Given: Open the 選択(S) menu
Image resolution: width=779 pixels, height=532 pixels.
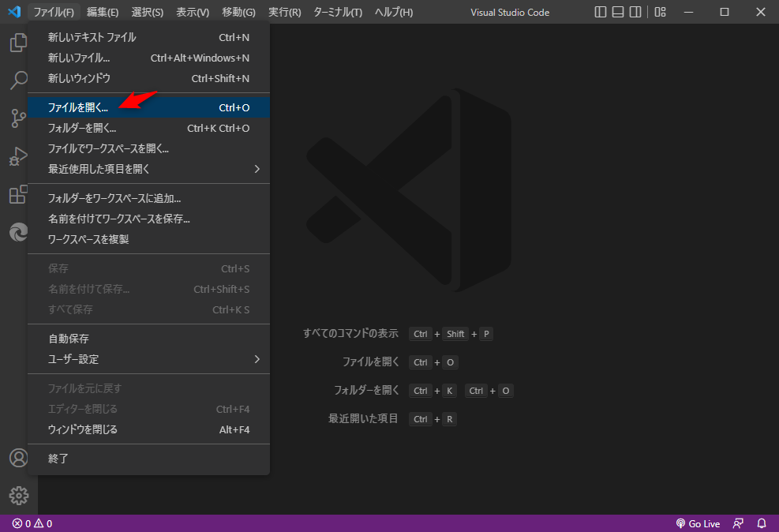Looking at the screenshot, I should pyautogui.click(x=147, y=12).
